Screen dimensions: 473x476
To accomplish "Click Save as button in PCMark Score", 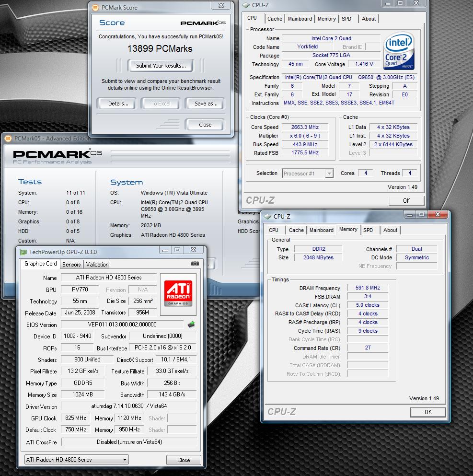I will pos(206,104).
